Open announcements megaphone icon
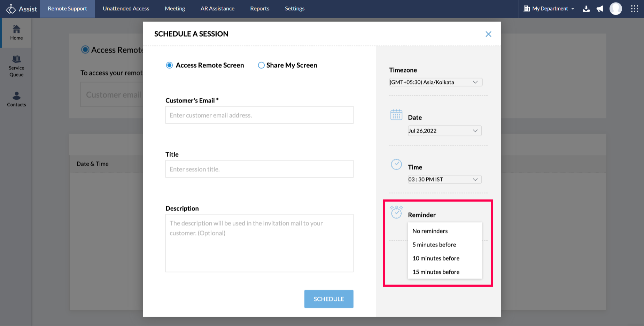Image resolution: width=644 pixels, height=326 pixels. coord(600,9)
